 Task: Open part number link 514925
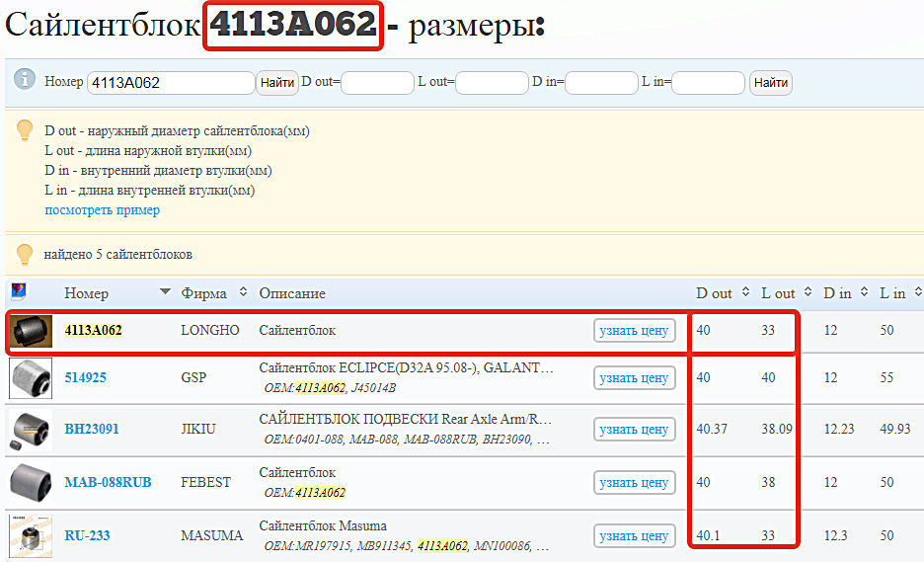click(86, 377)
